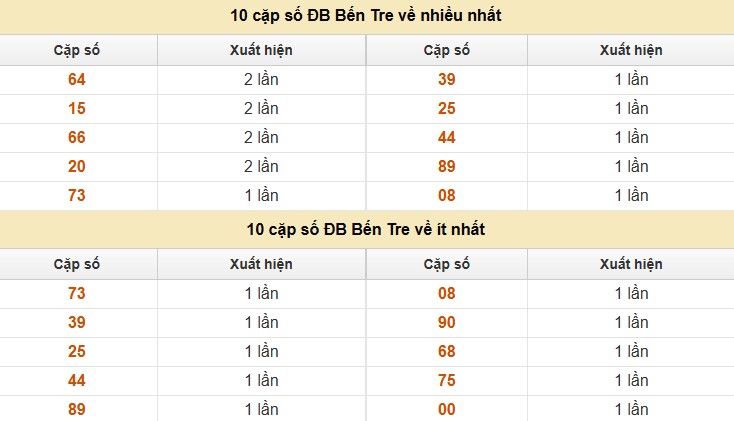This screenshot has width=734, height=421.
Task: Choose pair number 20
Action: click(77, 167)
